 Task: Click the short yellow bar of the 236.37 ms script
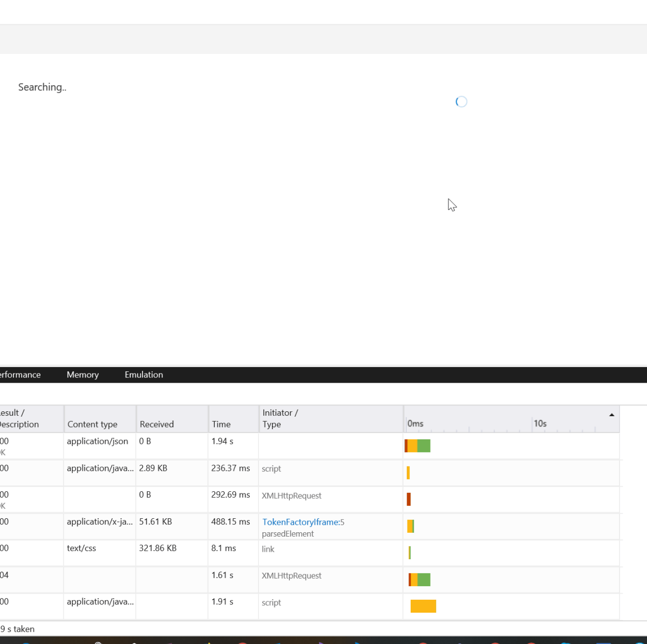(x=408, y=472)
